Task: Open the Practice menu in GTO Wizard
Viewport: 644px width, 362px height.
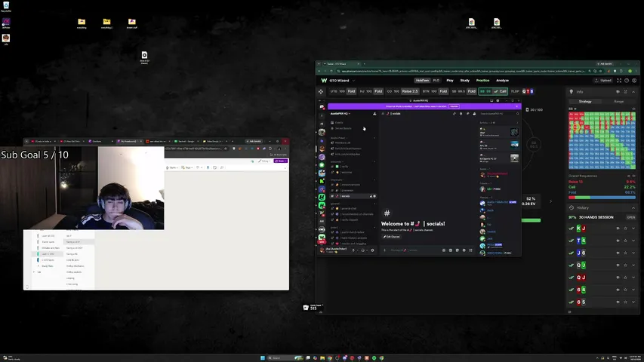Action: pos(482,81)
